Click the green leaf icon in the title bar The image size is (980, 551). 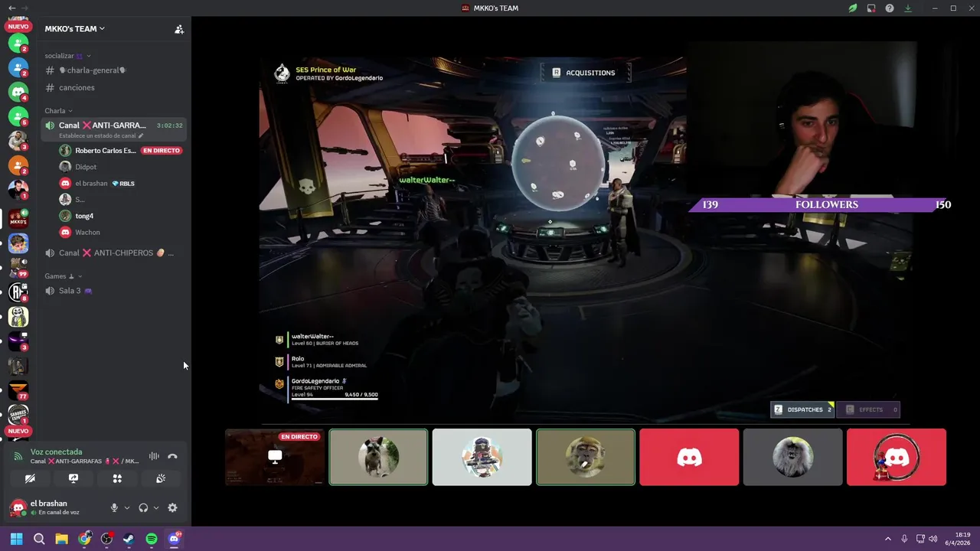(x=853, y=8)
